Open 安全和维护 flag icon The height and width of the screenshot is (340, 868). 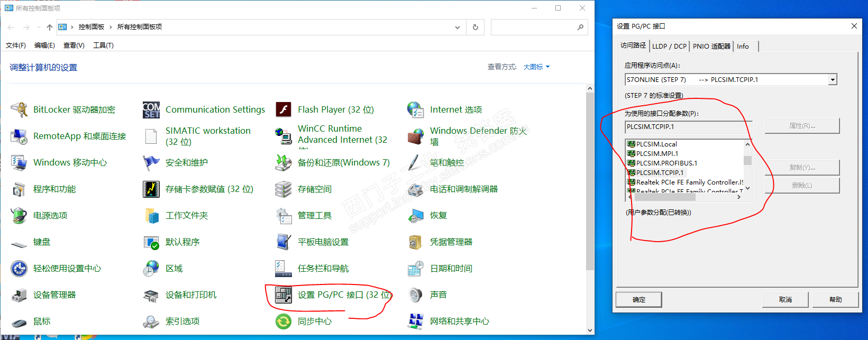point(151,162)
